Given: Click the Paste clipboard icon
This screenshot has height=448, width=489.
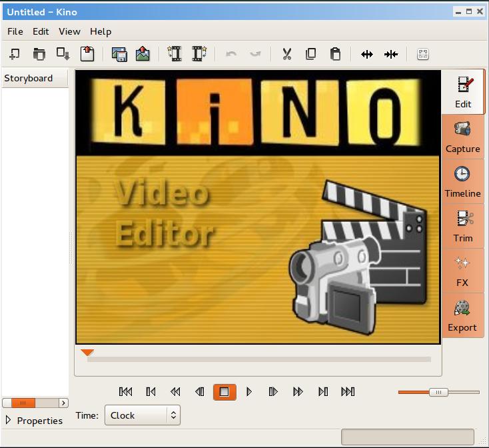Looking at the screenshot, I should pyautogui.click(x=335, y=54).
